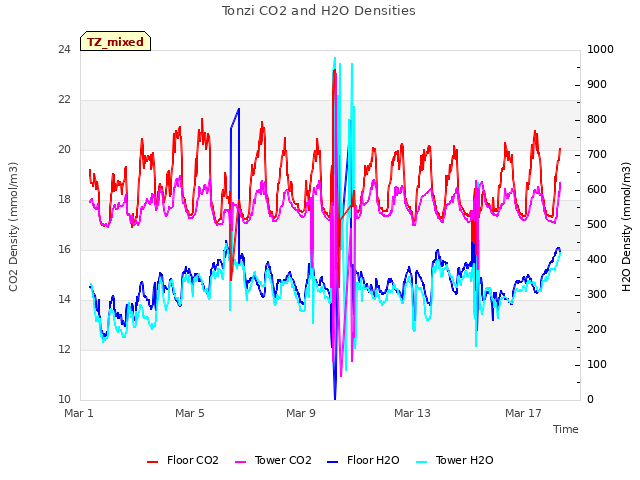Click the Mar 9 x-axis tick label
640x480 pixels.
click(x=301, y=413)
